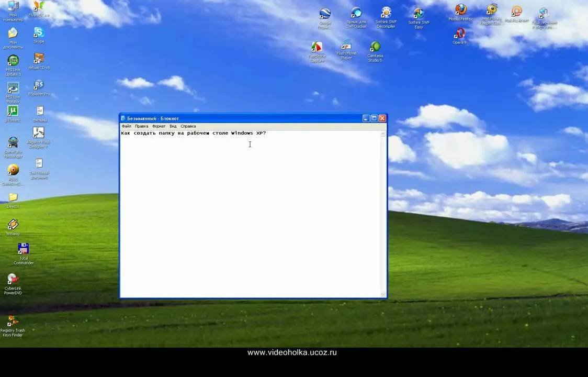The width and height of the screenshot is (588, 377).
Task: Select the Flash Movie Player shortcut
Action: (346, 50)
